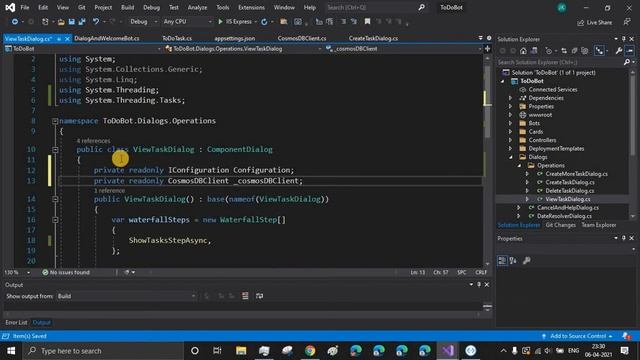640x360 pixels.
Task: Open the Any CPU platform dropdown
Action: 187,22
